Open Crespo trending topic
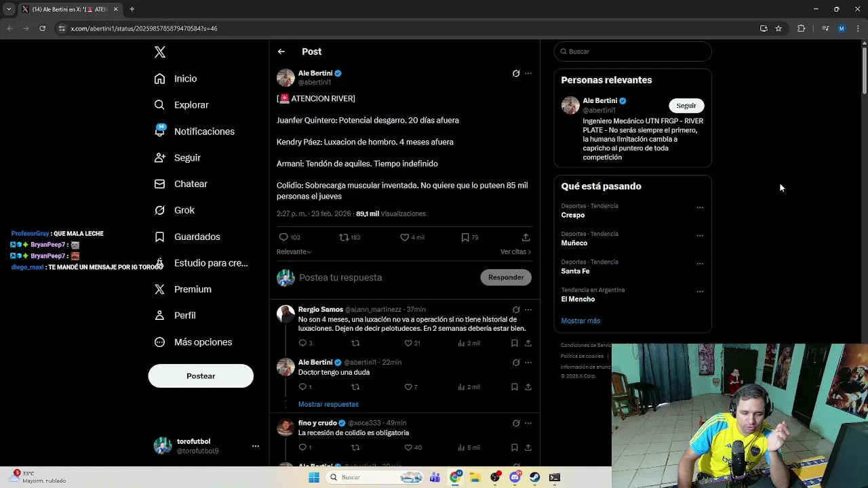This screenshot has width=868, height=488. [x=573, y=215]
